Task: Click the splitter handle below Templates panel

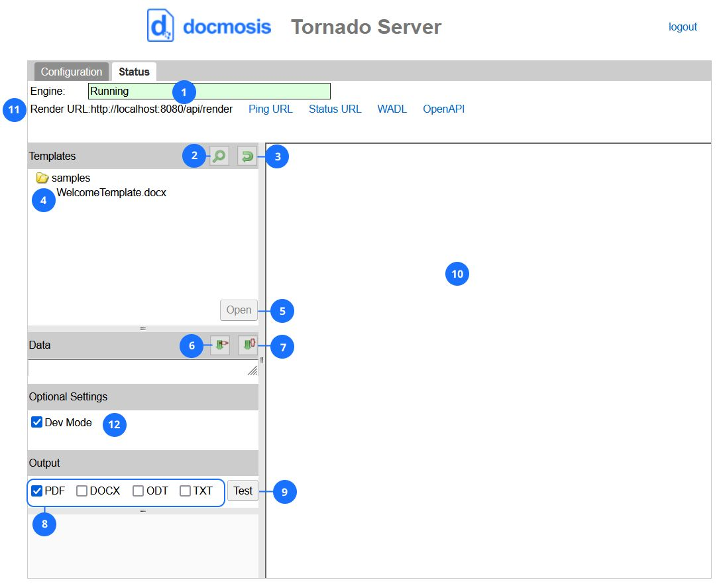Action: (143, 328)
